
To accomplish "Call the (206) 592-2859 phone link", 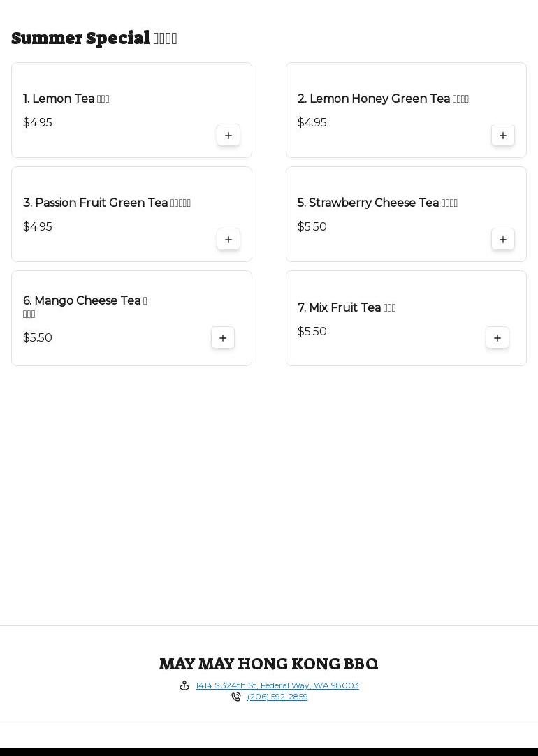I will click(277, 697).
